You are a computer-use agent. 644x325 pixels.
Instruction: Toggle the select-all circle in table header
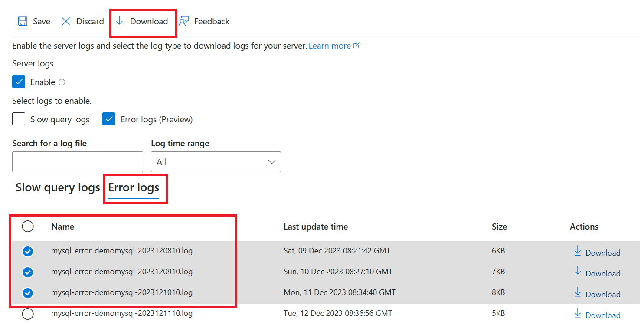tap(28, 227)
